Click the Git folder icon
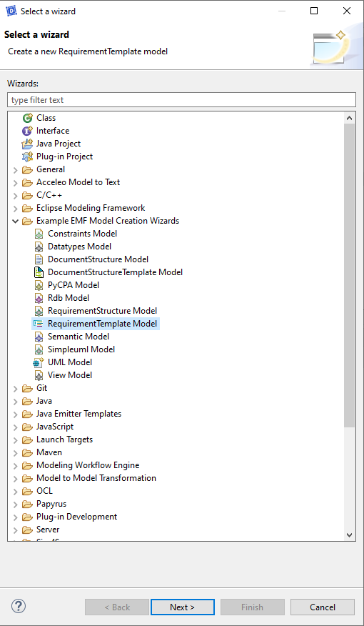364x626 pixels. 27,388
